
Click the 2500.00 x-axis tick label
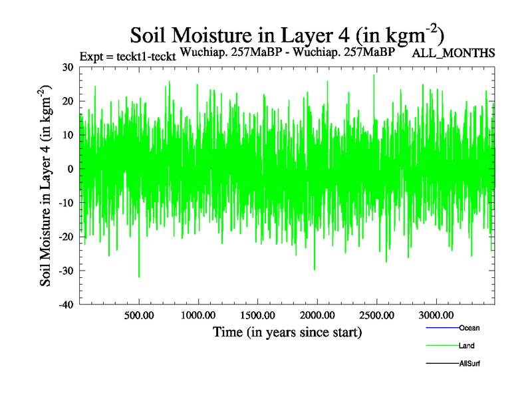point(376,315)
